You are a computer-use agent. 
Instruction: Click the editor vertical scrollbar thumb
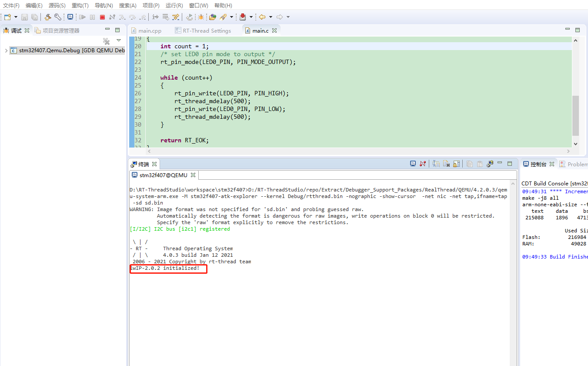coord(576,115)
